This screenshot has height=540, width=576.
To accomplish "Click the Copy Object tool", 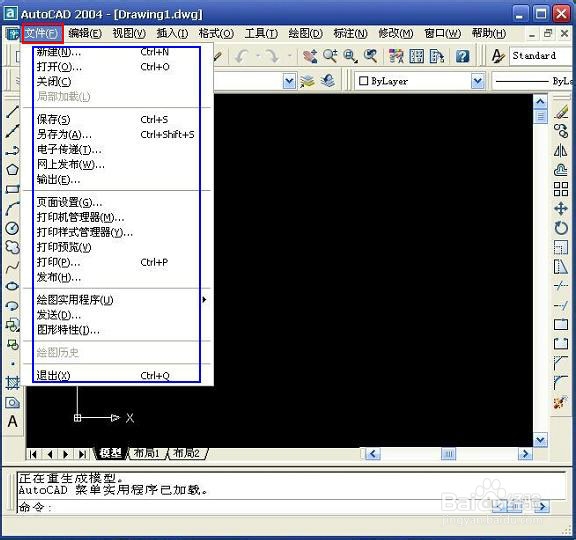I will (x=561, y=131).
